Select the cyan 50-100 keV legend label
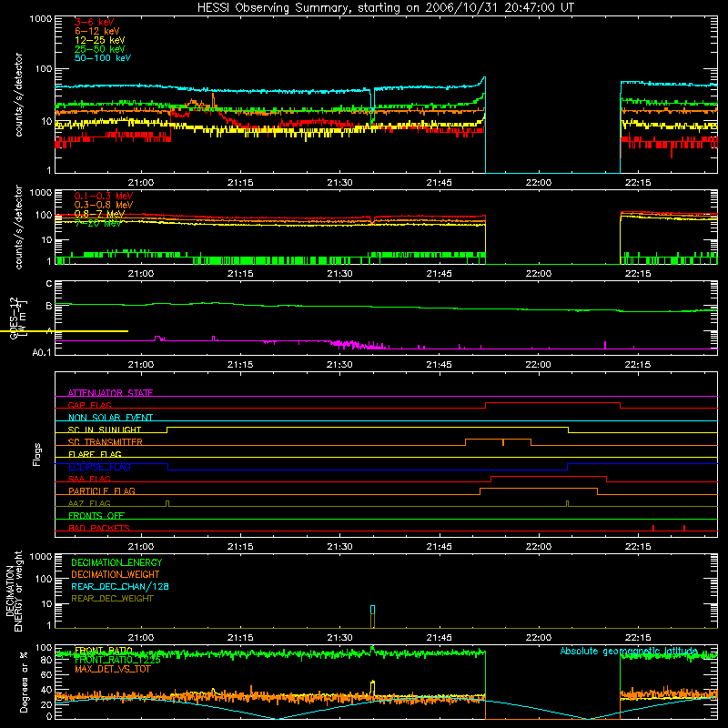 click(102, 58)
